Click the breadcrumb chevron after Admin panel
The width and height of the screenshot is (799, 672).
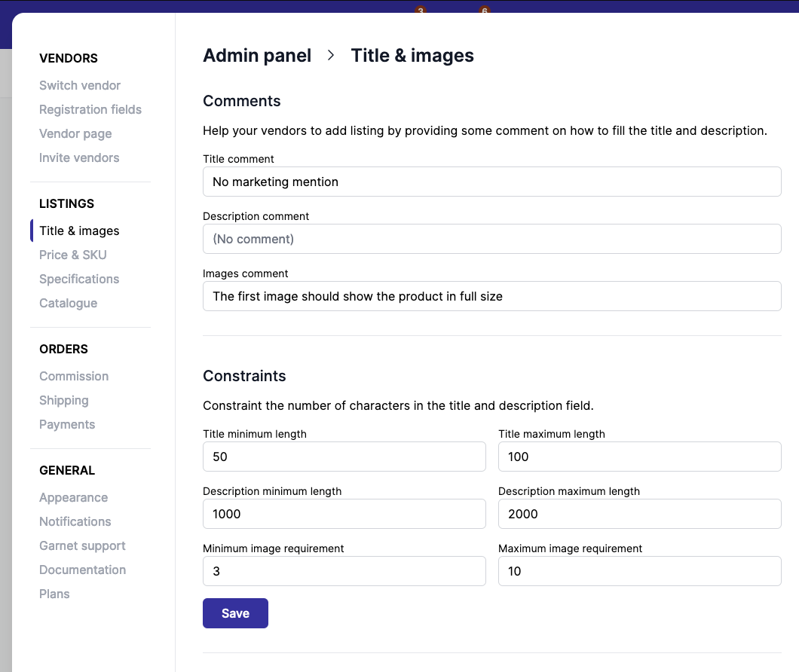pos(331,55)
